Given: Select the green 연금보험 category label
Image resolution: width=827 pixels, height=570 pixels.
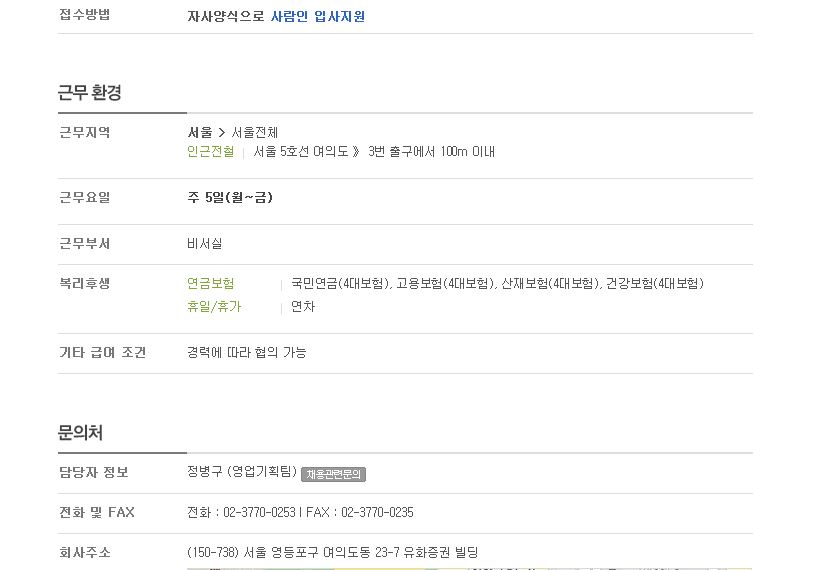Looking at the screenshot, I should coord(210,284).
